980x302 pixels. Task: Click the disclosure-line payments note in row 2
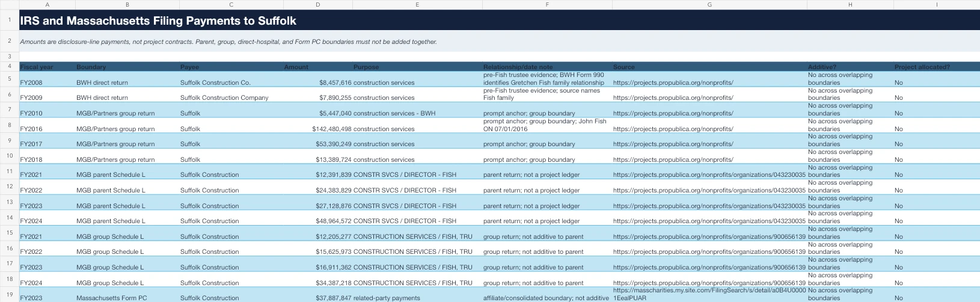(x=228, y=42)
